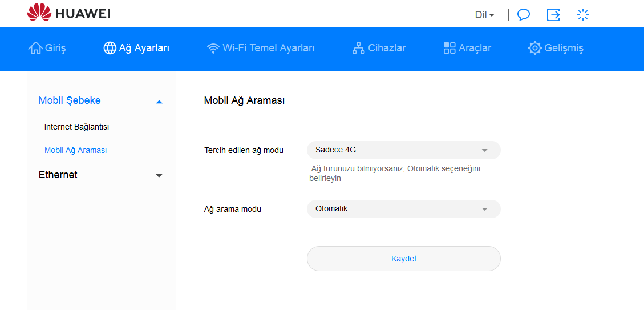
Task: Click the spinning refresh status icon
Action: pos(582,15)
